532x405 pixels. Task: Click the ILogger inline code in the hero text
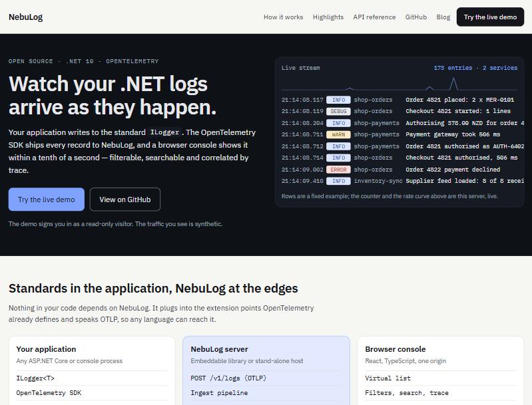point(164,132)
